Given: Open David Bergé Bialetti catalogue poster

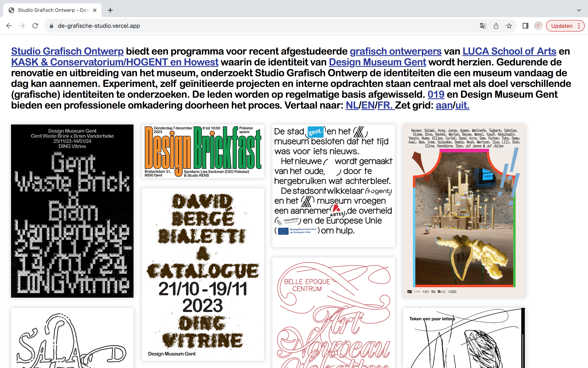Looking at the screenshot, I should (203, 275).
